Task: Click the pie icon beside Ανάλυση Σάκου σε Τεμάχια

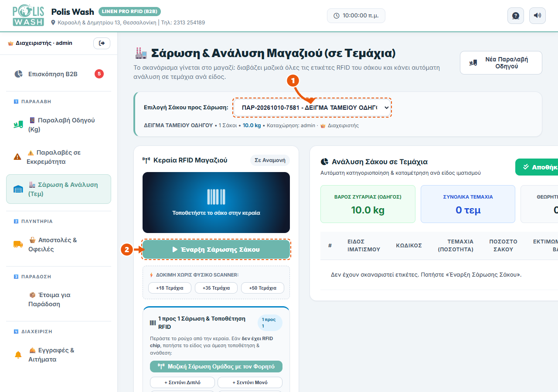Action: [x=324, y=162]
